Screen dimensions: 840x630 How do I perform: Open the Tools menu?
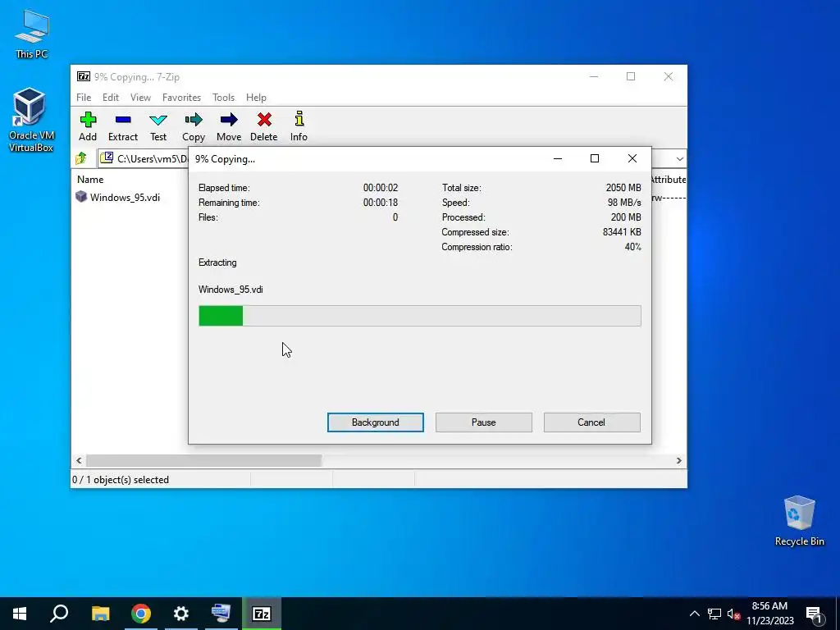[223, 98]
